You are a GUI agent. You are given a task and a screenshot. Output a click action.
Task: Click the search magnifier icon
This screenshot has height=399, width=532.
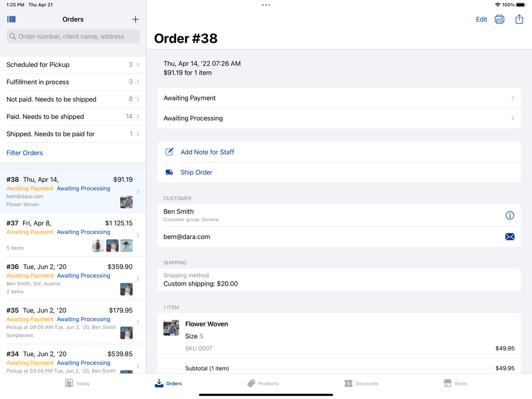pos(13,36)
